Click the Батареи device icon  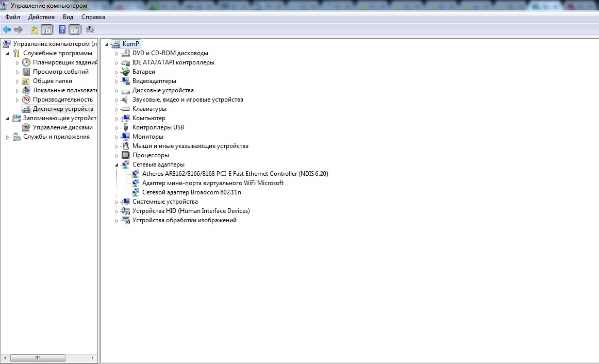[x=126, y=72]
